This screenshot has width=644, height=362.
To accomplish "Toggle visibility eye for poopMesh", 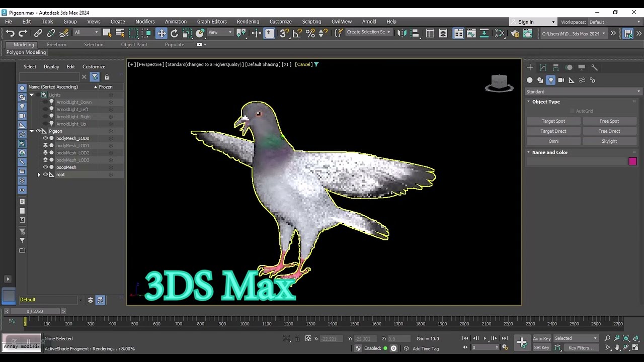I will tap(45, 167).
